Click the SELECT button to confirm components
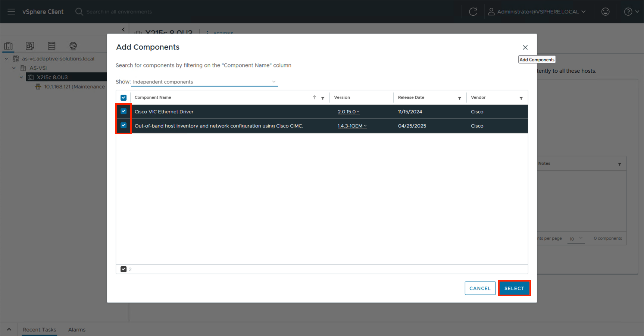Image resolution: width=644 pixels, height=336 pixels. [514, 288]
